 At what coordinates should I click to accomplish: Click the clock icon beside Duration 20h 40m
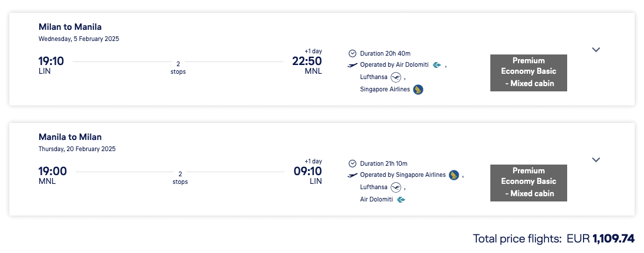[352, 53]
